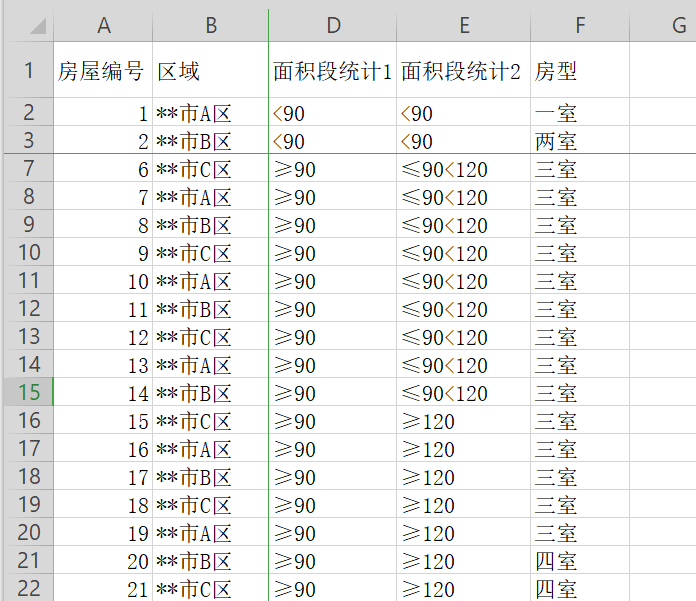Click empty cell G1
Image resolution: width=696 pixels, height=601 pixels.
[x=663, y=71]
